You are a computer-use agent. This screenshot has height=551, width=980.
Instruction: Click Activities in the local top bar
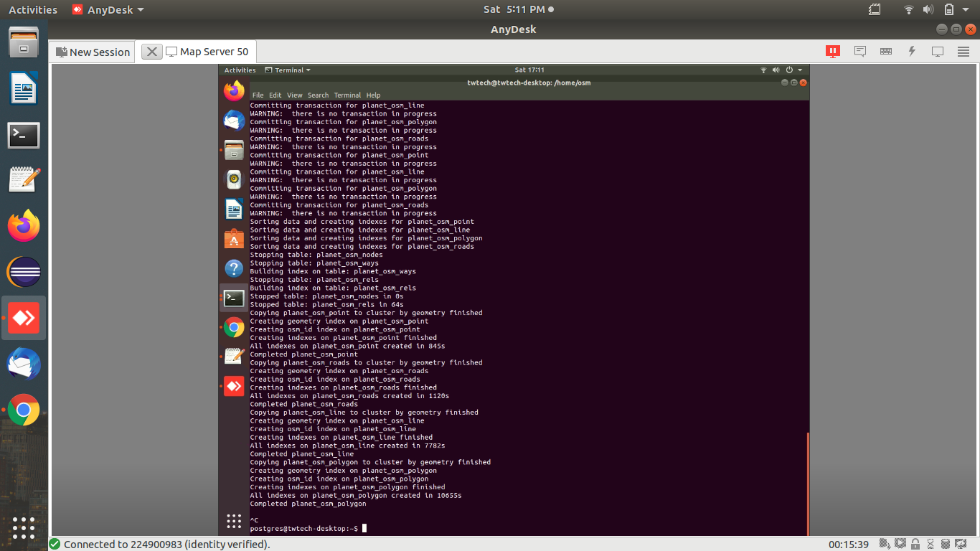[x=32, y=9]
